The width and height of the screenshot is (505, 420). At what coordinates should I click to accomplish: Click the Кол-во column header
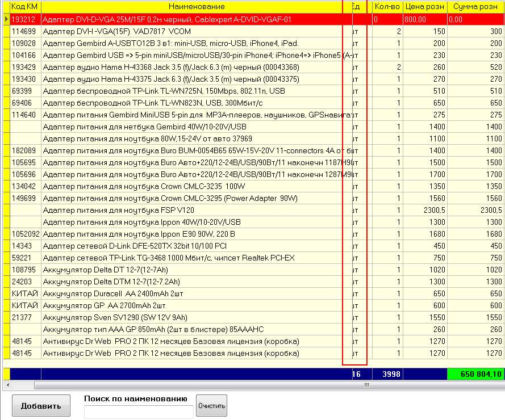(387, 7)
